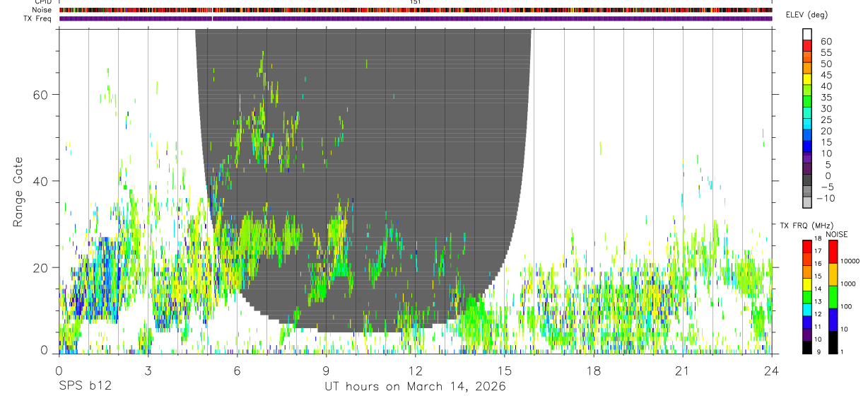
Task: Click the UT hours tick label '24'
Action: point(772,371)
